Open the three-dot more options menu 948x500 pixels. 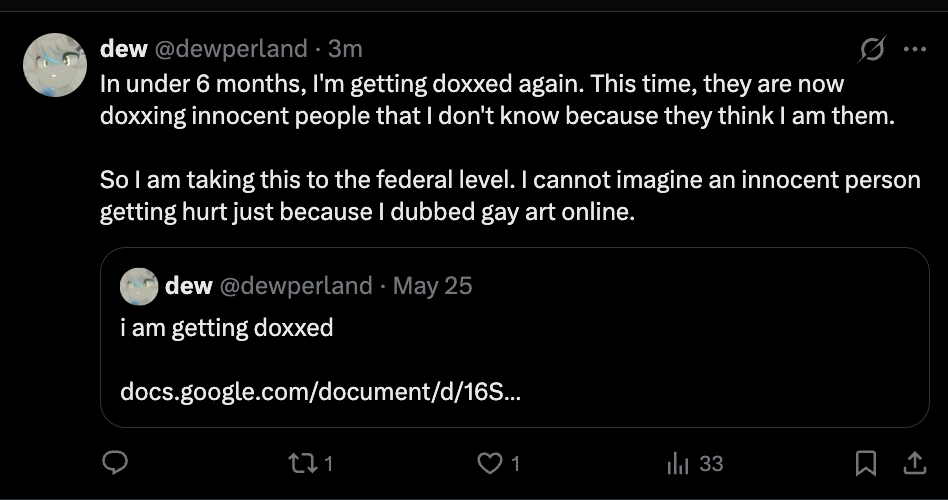coord(914,49)
